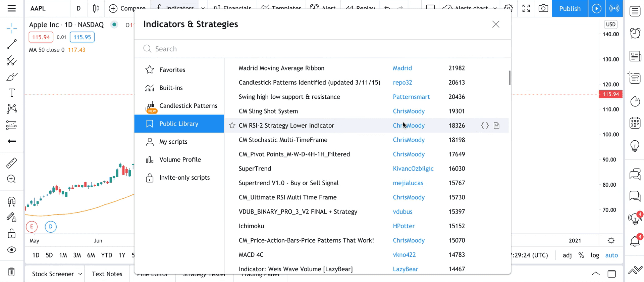Image resolution: width=644 pixels, height=282 pixels.
Task: Set the chart range to 6M
Action: [91, 255]
